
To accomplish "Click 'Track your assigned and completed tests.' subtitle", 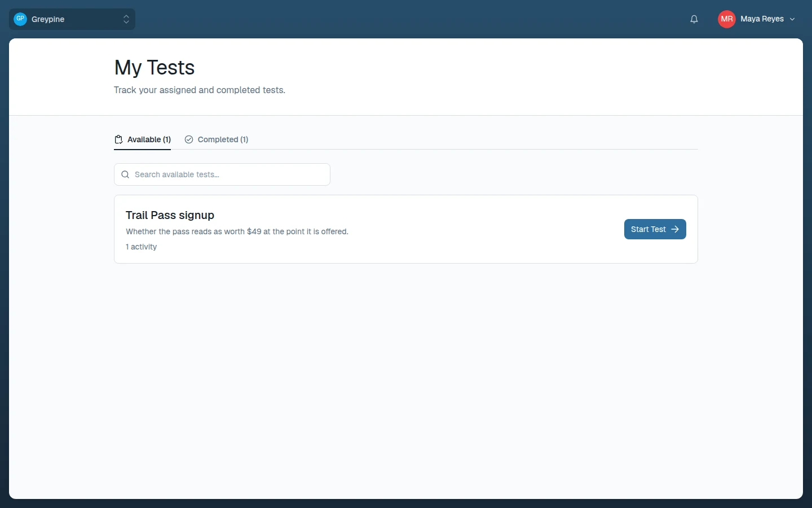I will (x=200, y=90).
